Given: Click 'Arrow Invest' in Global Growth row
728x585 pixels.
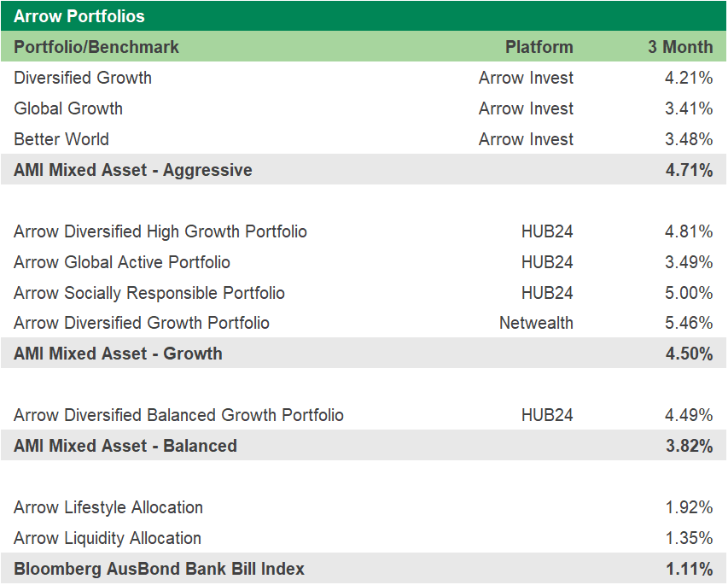Looking at the screenshot, I should [526, 108].
